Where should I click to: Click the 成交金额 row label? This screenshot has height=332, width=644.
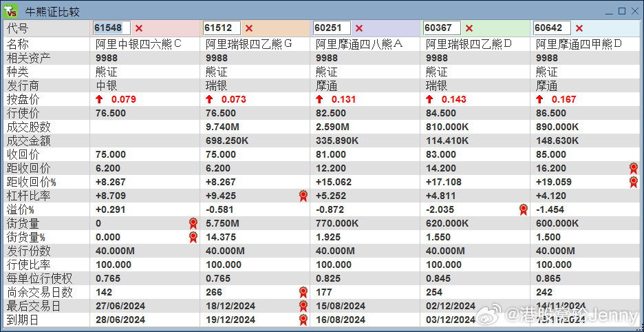click(x=29, y=141)
